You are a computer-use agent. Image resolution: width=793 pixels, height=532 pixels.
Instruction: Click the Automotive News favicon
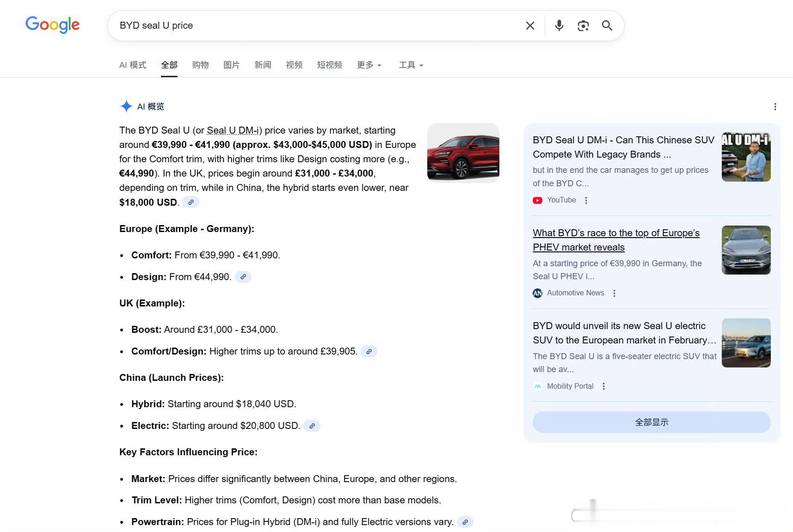[x=537, y=293]
